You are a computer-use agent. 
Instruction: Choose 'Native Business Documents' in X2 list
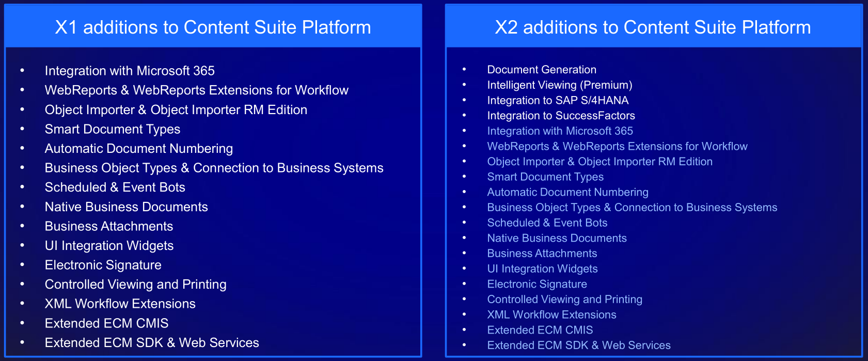coord(557,238)
